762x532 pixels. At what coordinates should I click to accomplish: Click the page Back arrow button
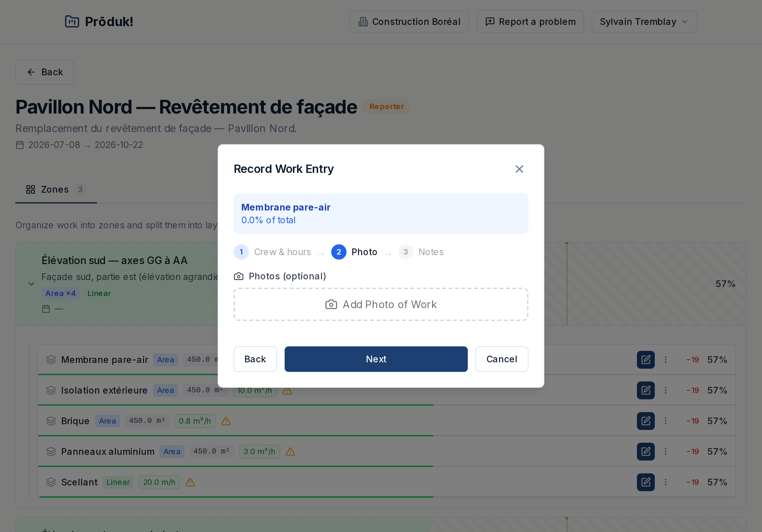pyautogui.click(x=44, y=72)
